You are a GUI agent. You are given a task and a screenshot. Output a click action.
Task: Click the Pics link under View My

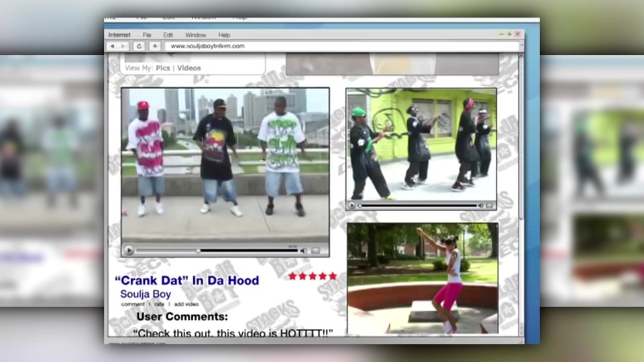tap(163, 68)
